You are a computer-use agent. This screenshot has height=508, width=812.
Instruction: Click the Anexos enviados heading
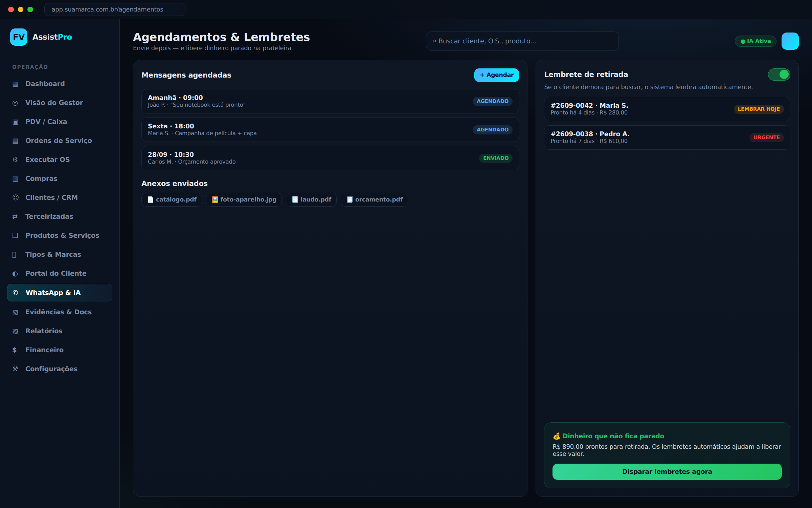(175, 184)
